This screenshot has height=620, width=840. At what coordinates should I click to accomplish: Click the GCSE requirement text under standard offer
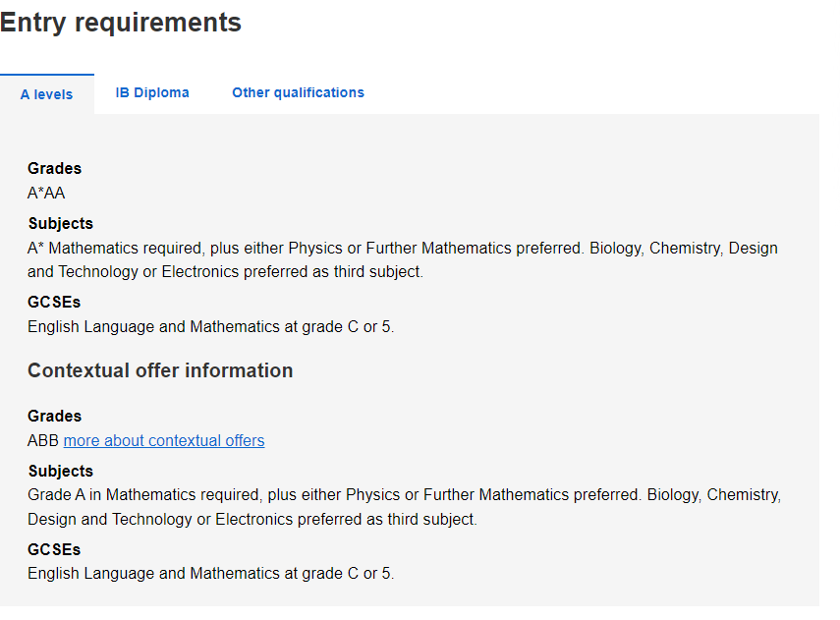[210, 327]
